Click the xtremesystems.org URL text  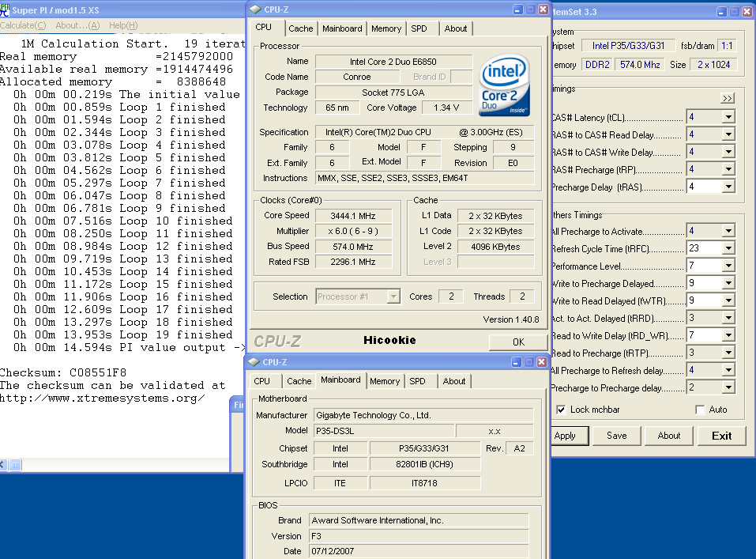click(x=102, y=398)
